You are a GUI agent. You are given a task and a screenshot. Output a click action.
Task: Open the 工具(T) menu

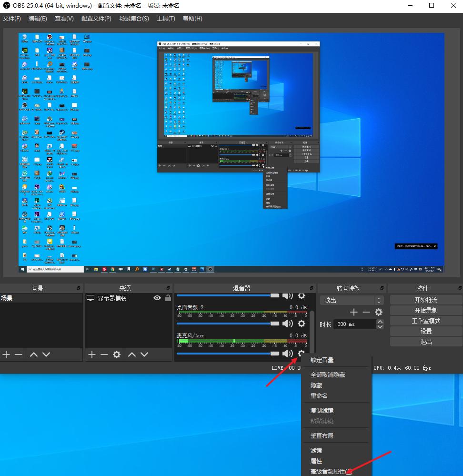[x=166, y=19]
